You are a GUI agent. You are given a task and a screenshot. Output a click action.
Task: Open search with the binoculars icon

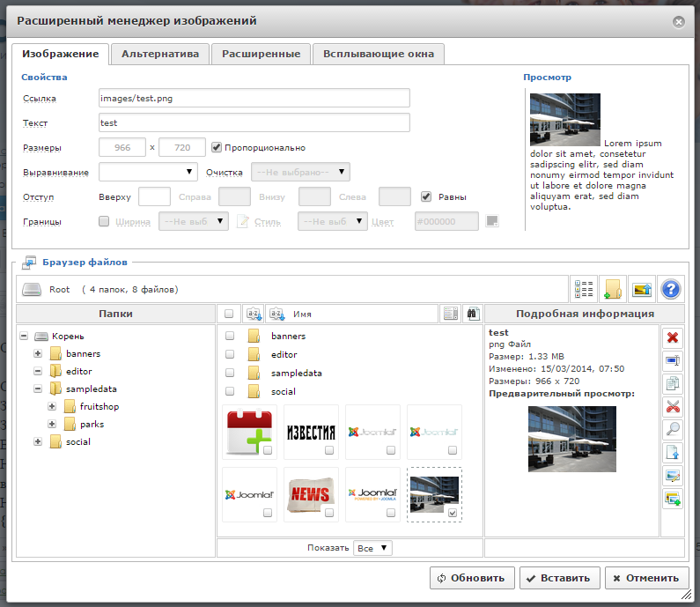(473, 314)
